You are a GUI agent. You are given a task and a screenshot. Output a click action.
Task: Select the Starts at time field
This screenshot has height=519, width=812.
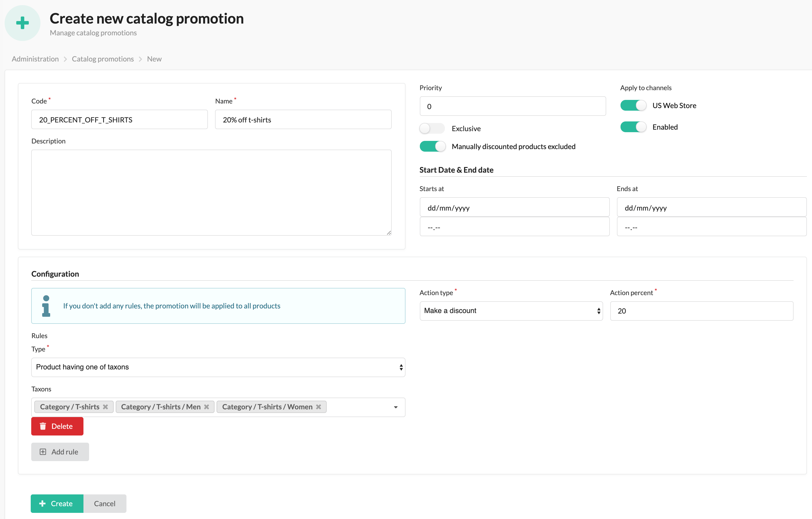click(x=515, y=226)
